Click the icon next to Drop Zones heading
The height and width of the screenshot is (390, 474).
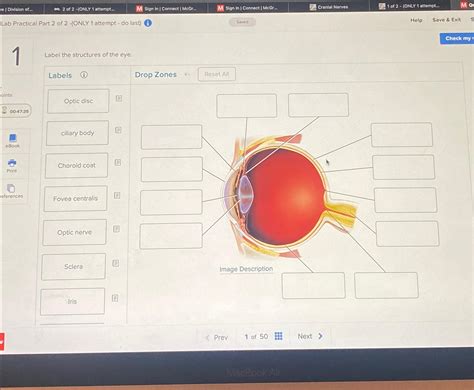(187, 74)
